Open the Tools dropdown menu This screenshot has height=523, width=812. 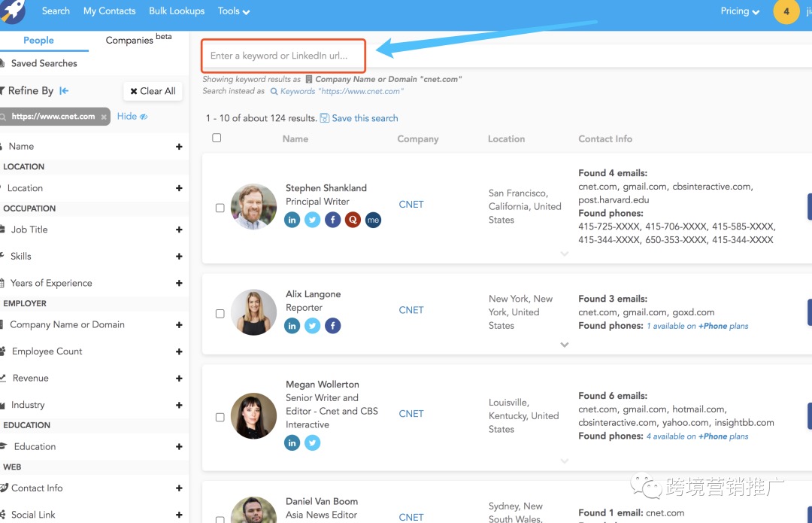[234, 11]
